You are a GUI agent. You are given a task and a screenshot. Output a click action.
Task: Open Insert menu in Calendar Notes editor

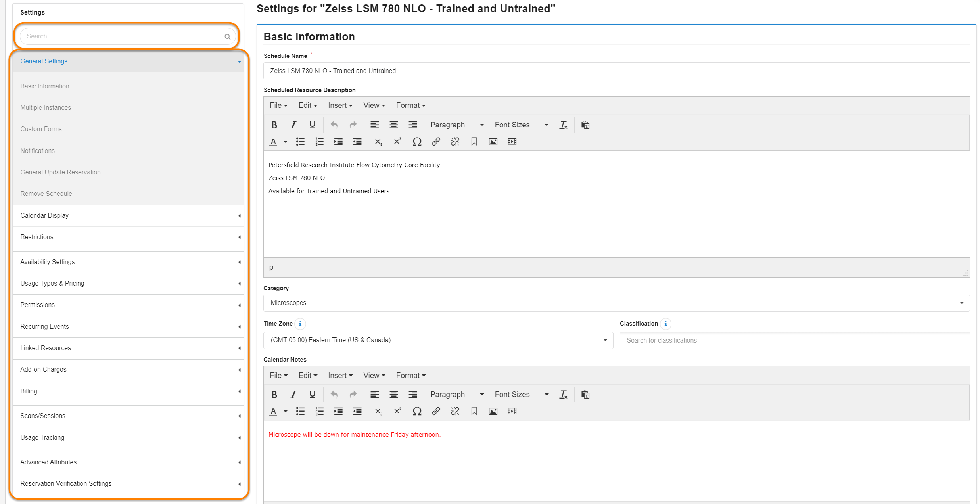coord(340,376)
